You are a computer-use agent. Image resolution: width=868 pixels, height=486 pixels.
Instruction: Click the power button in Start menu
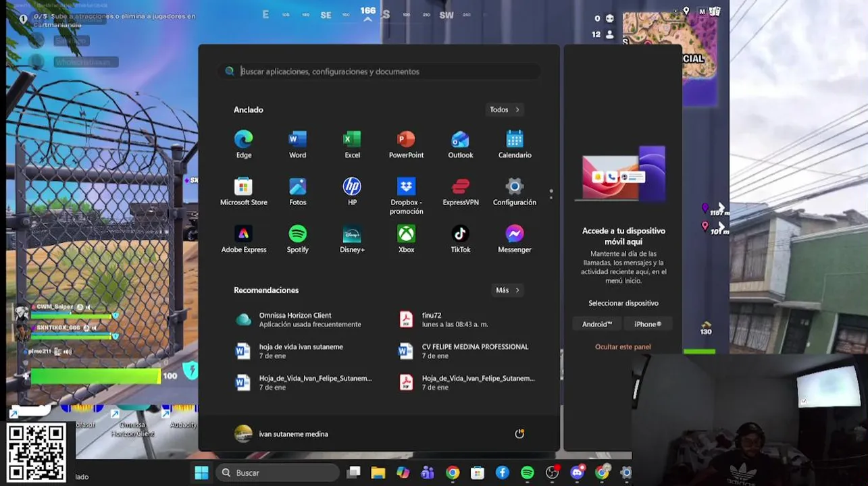519,434
